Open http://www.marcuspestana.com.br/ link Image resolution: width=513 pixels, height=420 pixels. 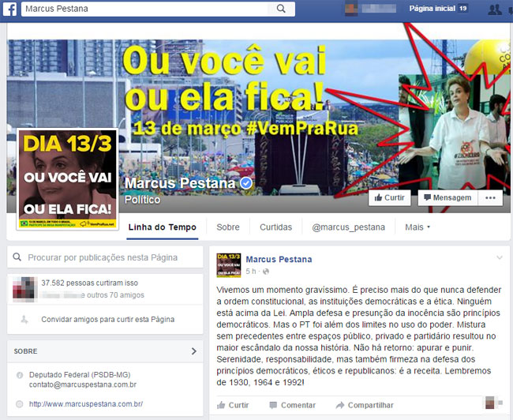86,404
